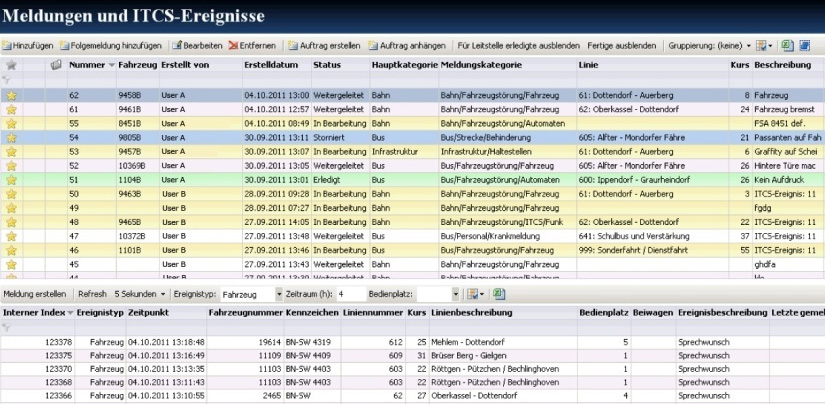Toggle Fertige ausblenden filter

(621, 46)
